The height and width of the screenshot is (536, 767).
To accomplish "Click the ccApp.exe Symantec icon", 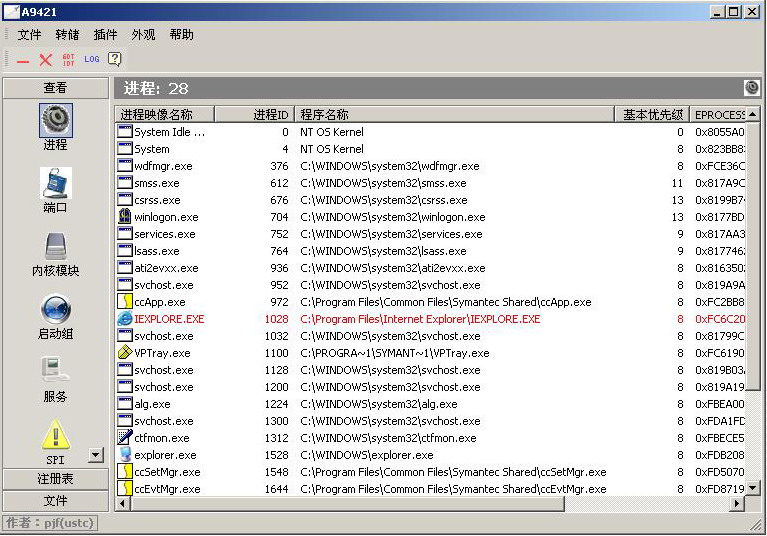I will pos(125,302).
